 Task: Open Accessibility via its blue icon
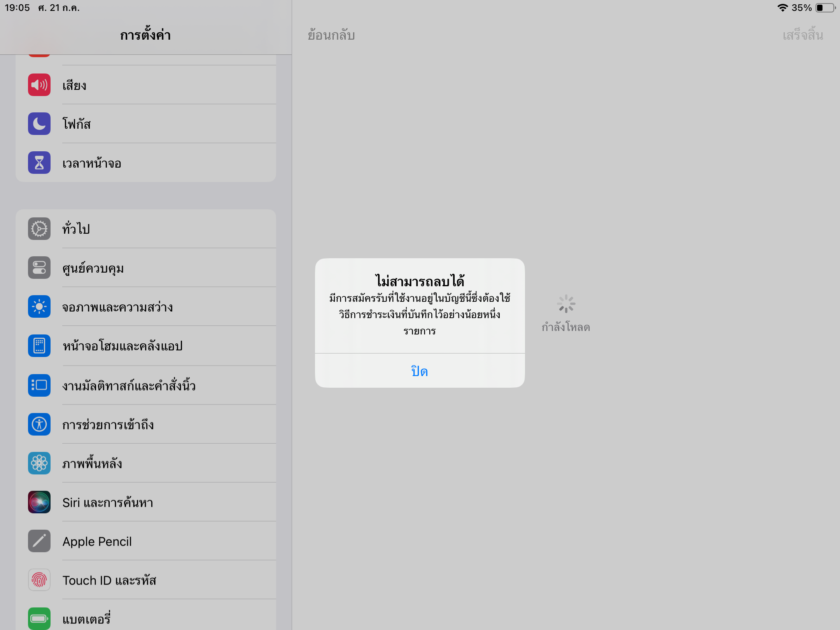pos(39,424)
